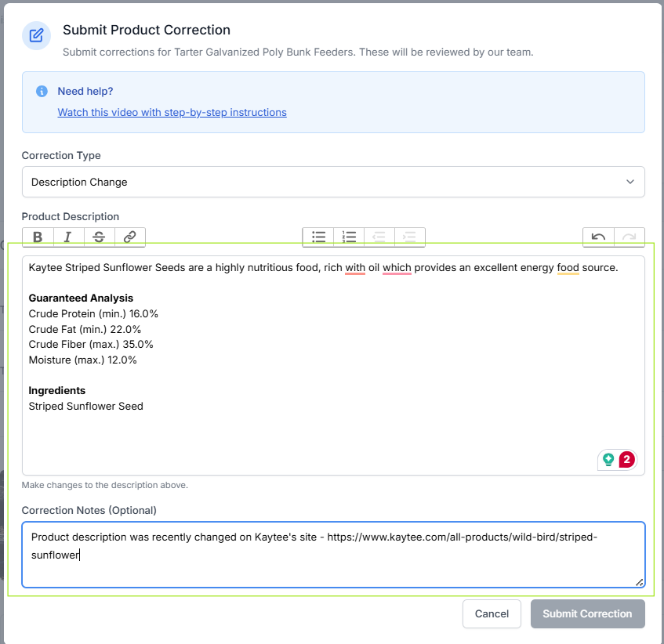Click the blue info icon beside Need help
664x644 pixels.
pos(42,91)
